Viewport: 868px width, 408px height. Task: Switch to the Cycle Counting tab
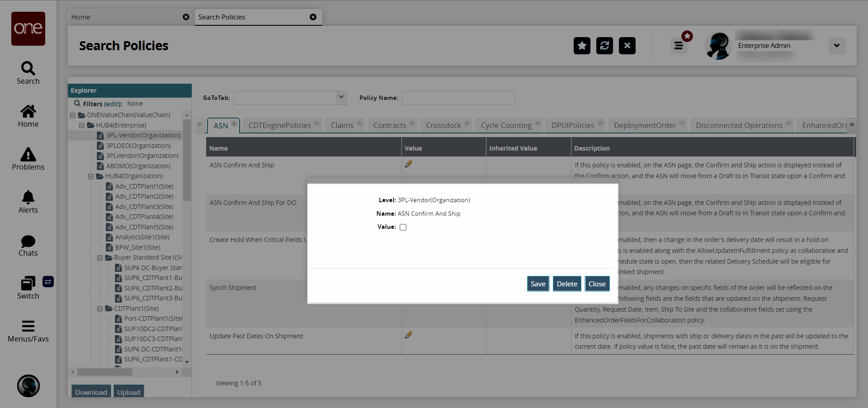click(x=506, y=126)
